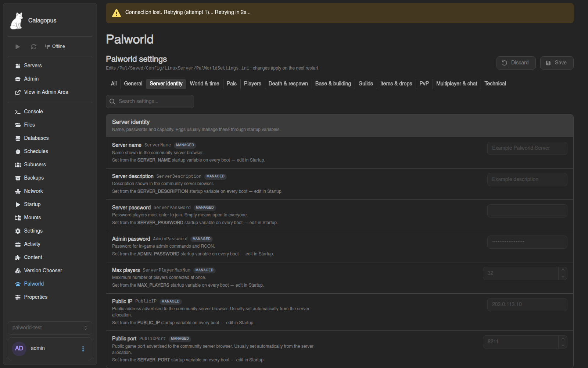
Task: Open the Properties page
Action: click(50, 297)
